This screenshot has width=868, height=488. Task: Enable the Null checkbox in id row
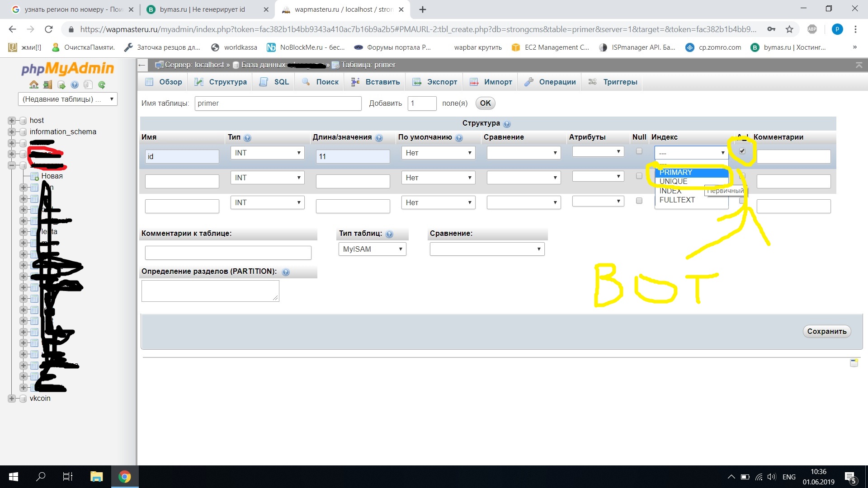pyautogui.click(x=639, y=151)
